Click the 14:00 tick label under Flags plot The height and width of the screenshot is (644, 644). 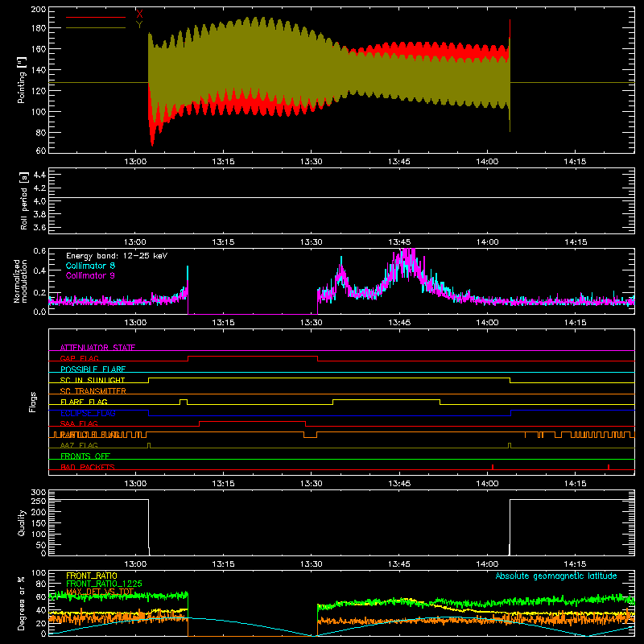pyautogui.click(x=487, y=484)
